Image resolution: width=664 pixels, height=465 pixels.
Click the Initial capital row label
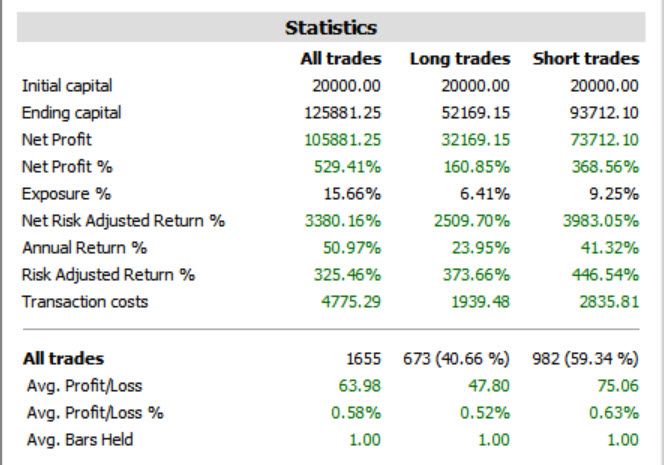coord(67,86)
